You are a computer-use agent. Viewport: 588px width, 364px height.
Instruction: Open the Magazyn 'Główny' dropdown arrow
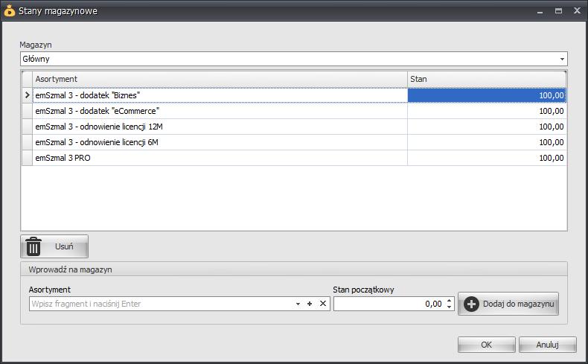(562, 59)
